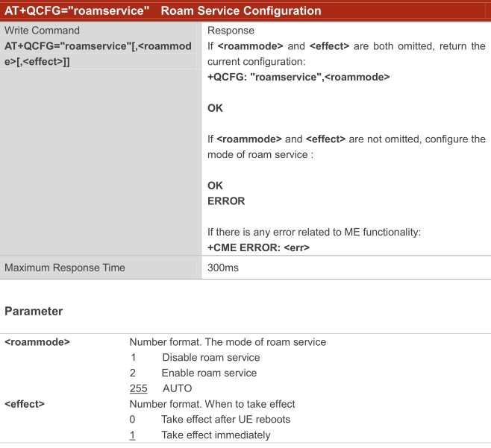The image size is (491, 448).
Task: Click 'Number format. When to take effect'
Action: (213, 404)
